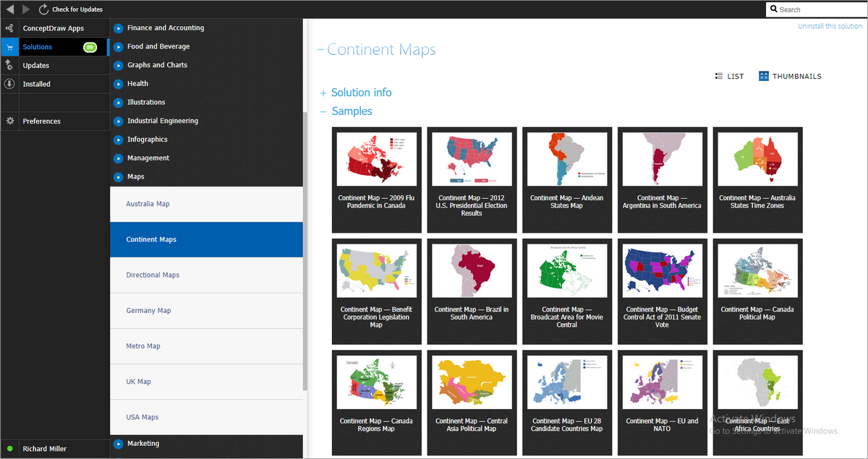Viewport: 868px width, 459px height.
Task: Select Directional Maps in the sidebar
Action: [206, 275]
